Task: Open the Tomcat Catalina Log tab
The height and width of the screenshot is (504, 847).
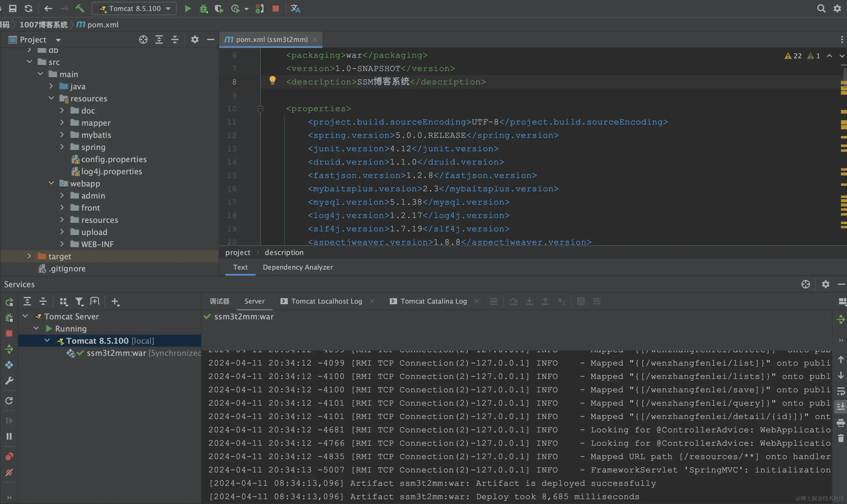Action: tap(428, 301)
